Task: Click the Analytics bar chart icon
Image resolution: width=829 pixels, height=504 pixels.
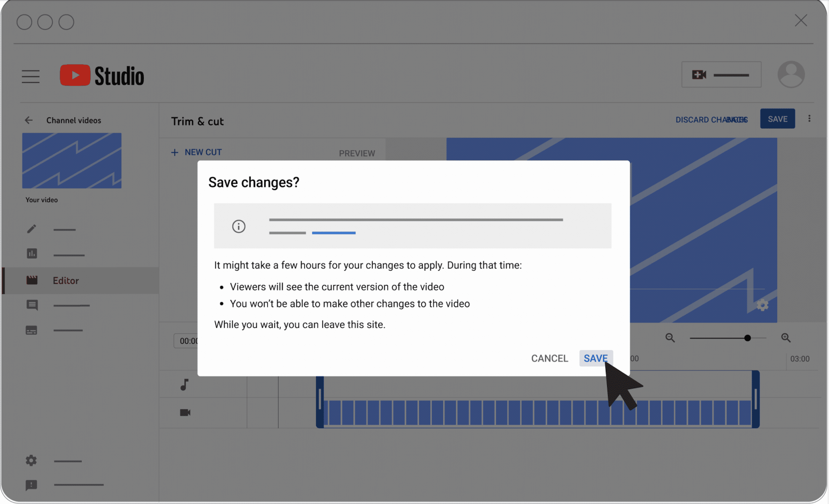Action: point(31,254)
